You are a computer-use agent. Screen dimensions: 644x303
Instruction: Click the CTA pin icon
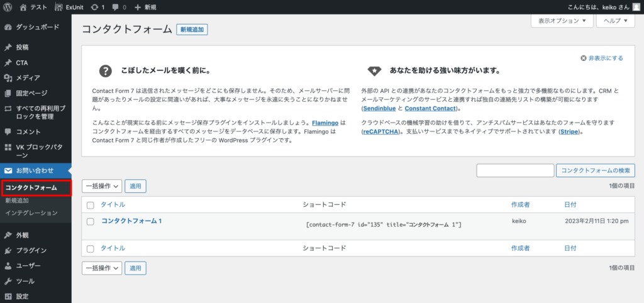8,63
